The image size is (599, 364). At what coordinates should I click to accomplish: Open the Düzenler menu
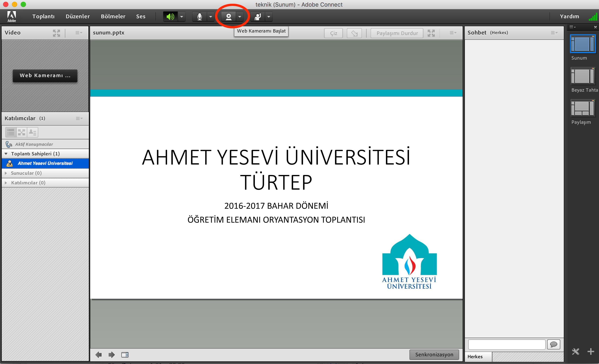coord(78,16)
